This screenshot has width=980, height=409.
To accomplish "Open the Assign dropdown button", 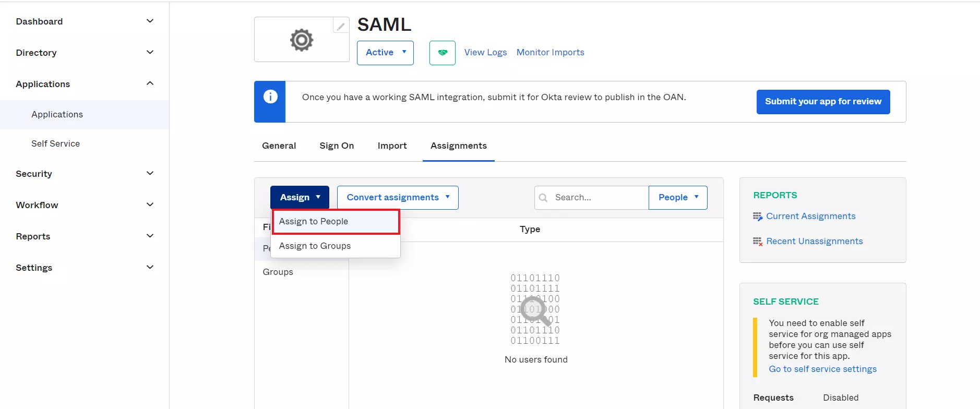I will [x=300, y=198].
